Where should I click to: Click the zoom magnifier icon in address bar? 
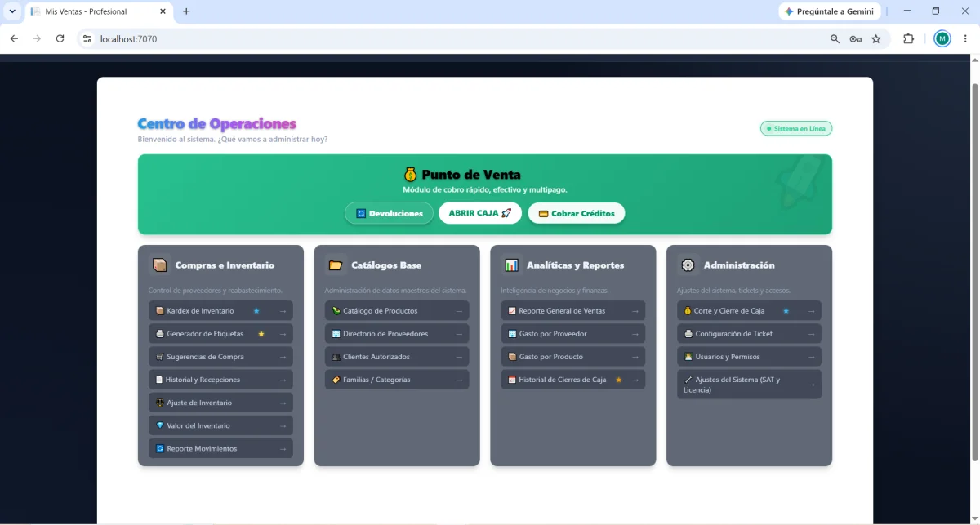(x=835, y=38)
